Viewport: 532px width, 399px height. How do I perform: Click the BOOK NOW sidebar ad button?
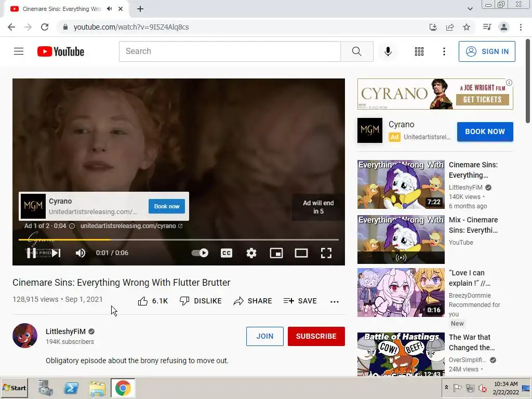485,131
